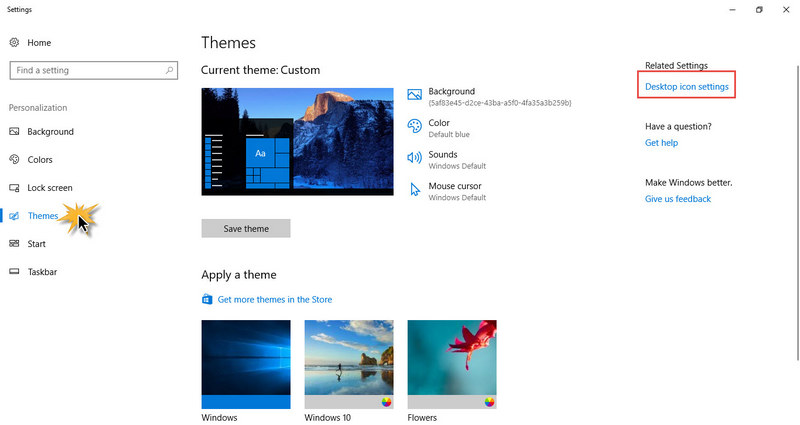Open the Home page label
The width and height of the screenshot is (800, 425).
(39, 43)
